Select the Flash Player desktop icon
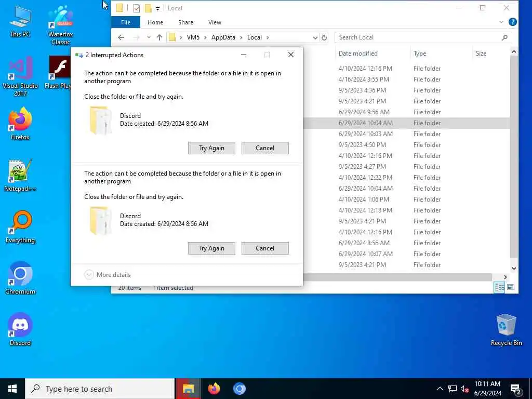The image size is (532, 399). (x=58, y=73)
